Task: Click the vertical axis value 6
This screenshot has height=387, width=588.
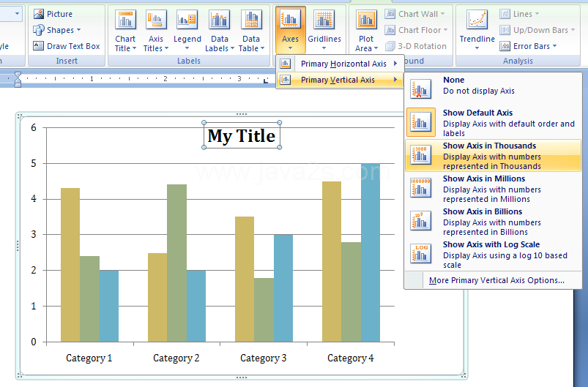Action: point(34,127)
